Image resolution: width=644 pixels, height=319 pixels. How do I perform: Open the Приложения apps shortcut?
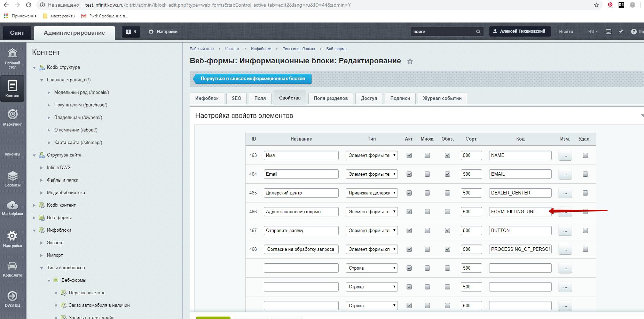pos(20,16)
